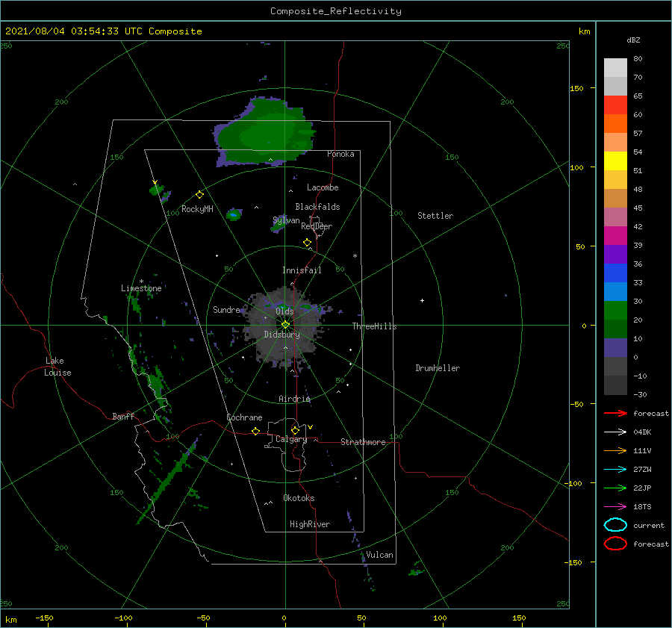Click the small green echo east of RockyMH
This screenshot has width=672, height=628.
[x=234, y=214]
